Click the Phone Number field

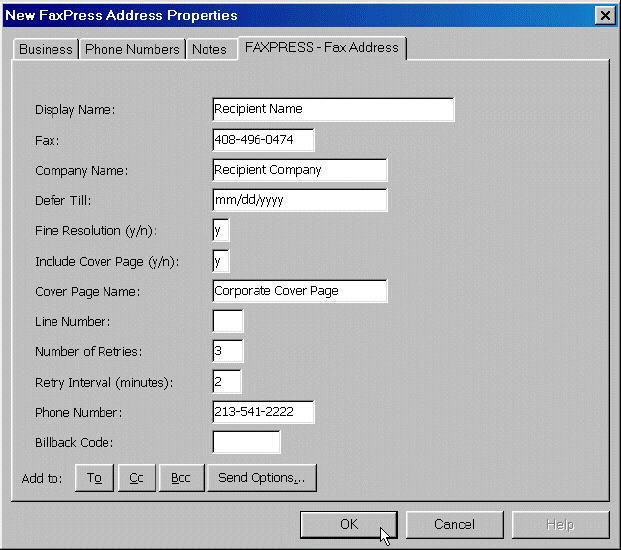263,412
